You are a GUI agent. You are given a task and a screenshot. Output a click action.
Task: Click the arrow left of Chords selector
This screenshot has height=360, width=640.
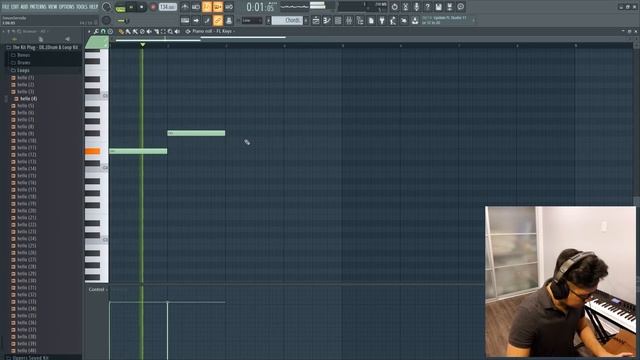268,20
